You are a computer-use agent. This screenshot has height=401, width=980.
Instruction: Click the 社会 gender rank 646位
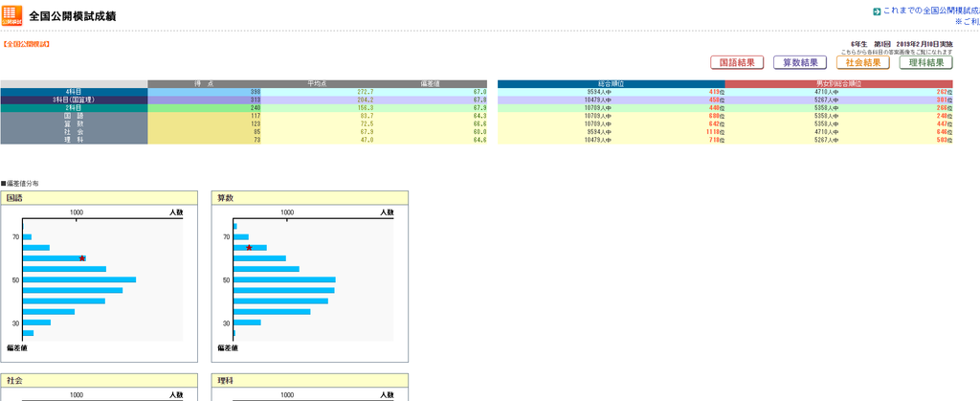tap(944, 132)
